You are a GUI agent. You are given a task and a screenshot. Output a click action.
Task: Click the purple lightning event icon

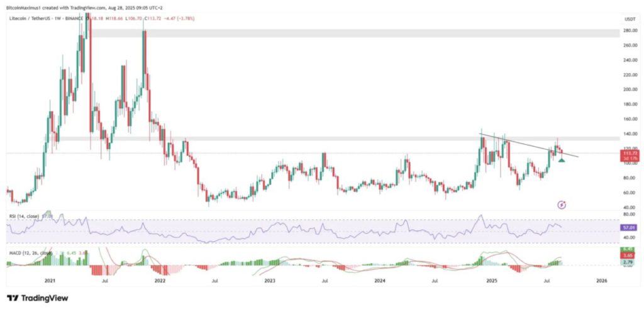(x=562, y=205)
